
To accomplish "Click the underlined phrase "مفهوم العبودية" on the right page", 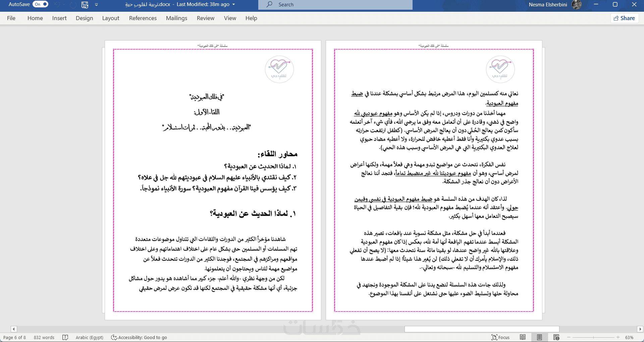I will coord(502,103).
